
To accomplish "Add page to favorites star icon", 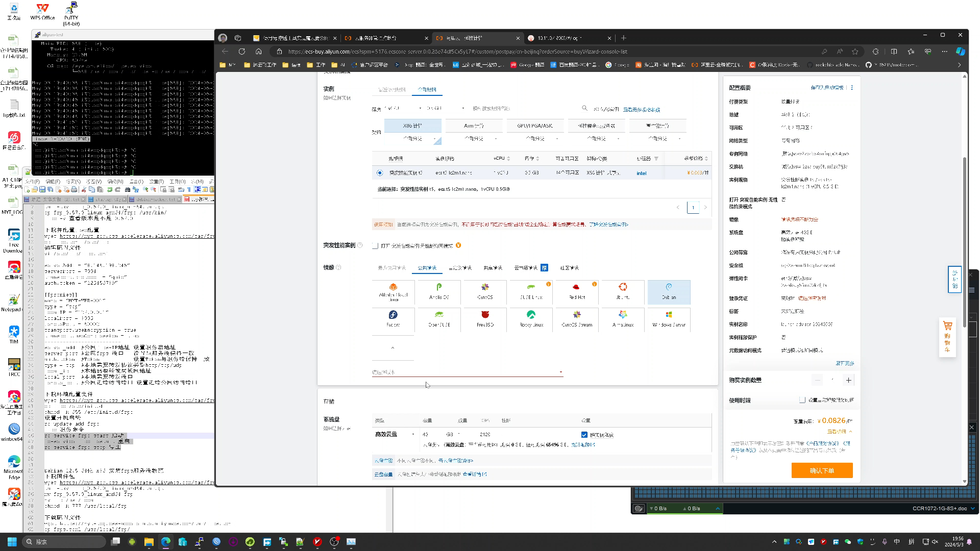I will (x=855, y=52).
